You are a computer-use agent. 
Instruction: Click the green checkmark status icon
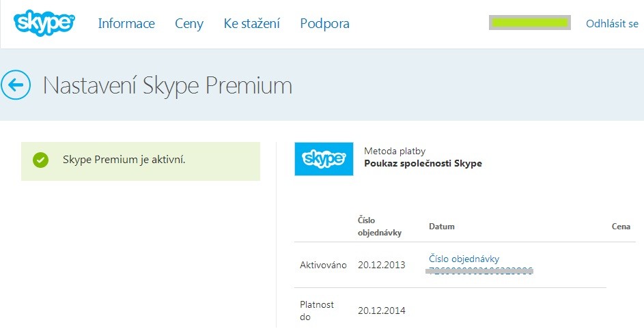[x=41, y=160]
